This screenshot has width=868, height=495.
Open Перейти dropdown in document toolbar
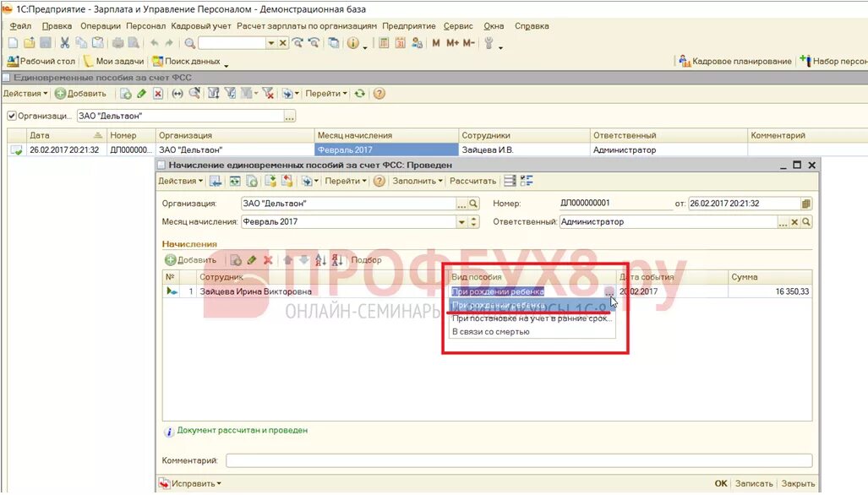click(x=346, y=182)
